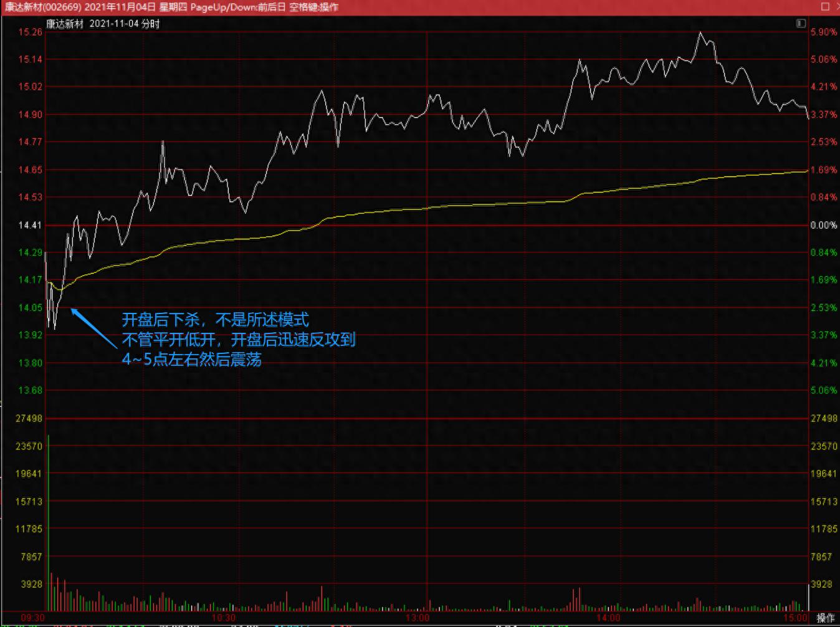Viewport: 840px width, 627px height.
Task: Click the 0.00% baseline percentage label
Action: (x=823, y=225)
